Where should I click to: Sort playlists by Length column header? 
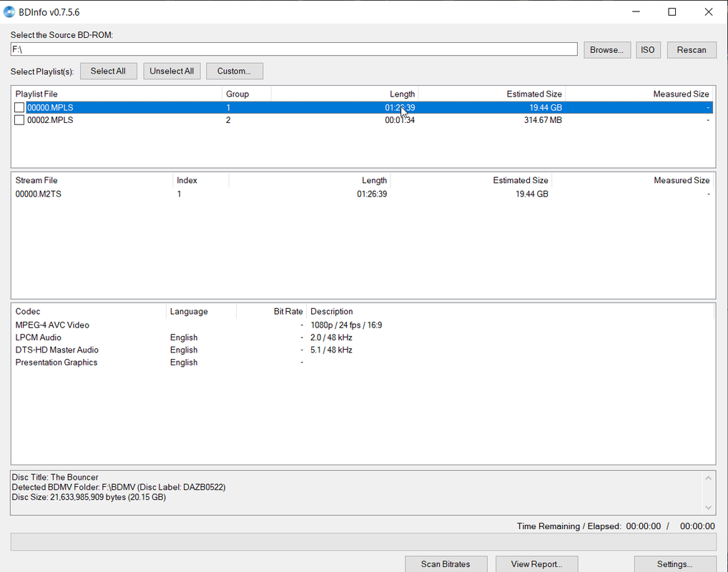[x=345, y=94]
